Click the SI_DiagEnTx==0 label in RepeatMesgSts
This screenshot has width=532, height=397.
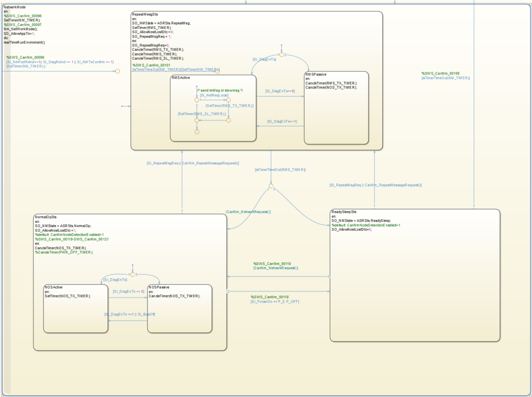pos(280,91)
